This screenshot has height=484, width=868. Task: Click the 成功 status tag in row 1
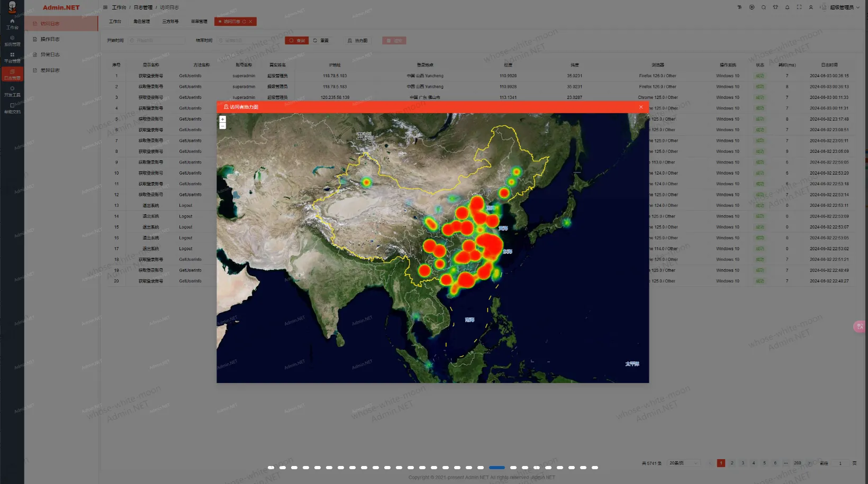click(759, 76)
